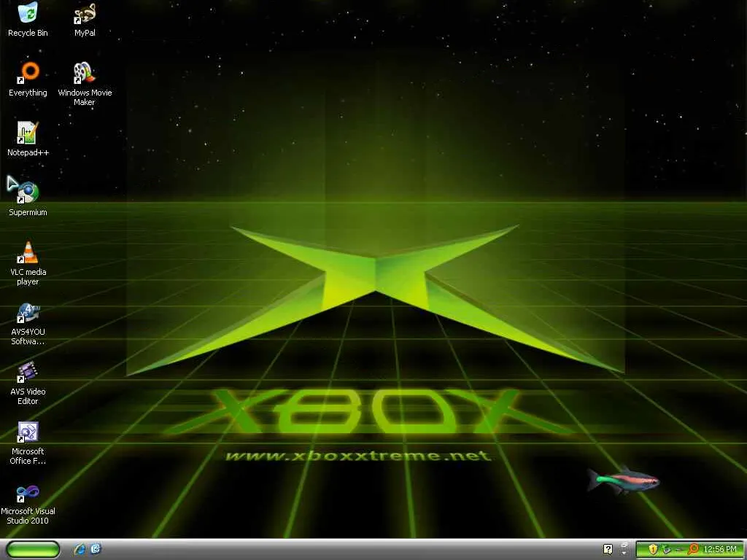Click the green Start button
Image resolution: width=747 pixels, height=560 pixels.
tap(33, 549)
